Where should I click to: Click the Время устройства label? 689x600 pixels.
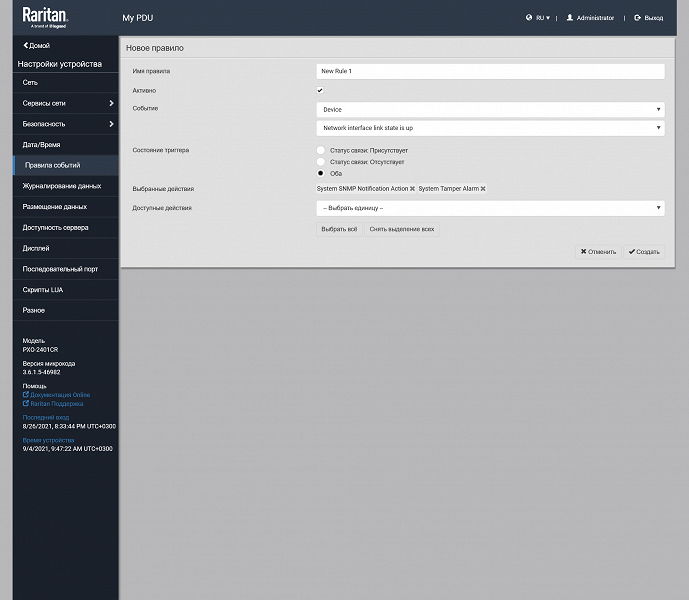pyautogui.click(x=48, y=440)
